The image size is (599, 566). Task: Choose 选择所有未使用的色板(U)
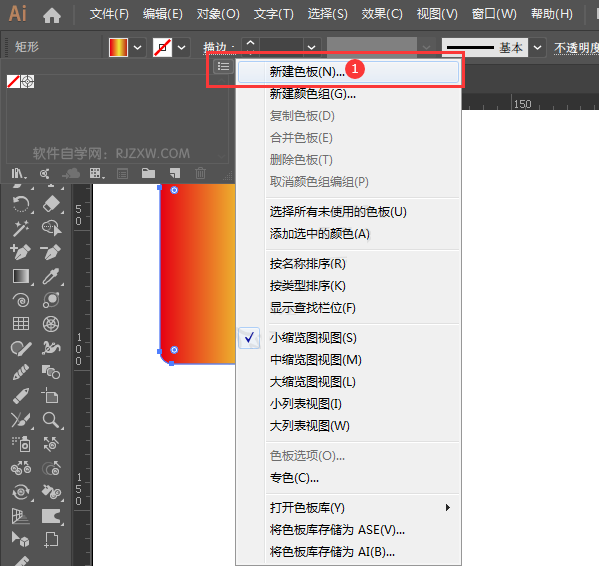(348, 212)
